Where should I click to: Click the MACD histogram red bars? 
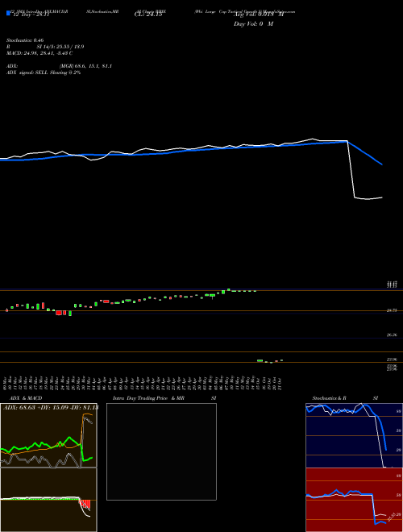click(85, 504)
